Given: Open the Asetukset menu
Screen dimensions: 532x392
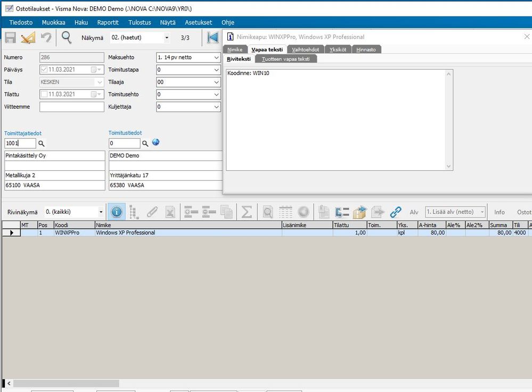Looking at the screenshot, I should click(x=199, y=22).
